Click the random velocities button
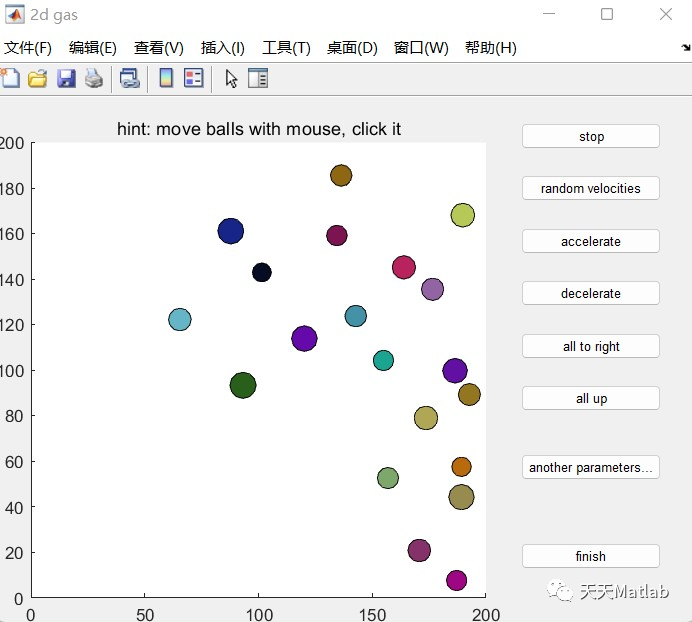 (590, 188)
